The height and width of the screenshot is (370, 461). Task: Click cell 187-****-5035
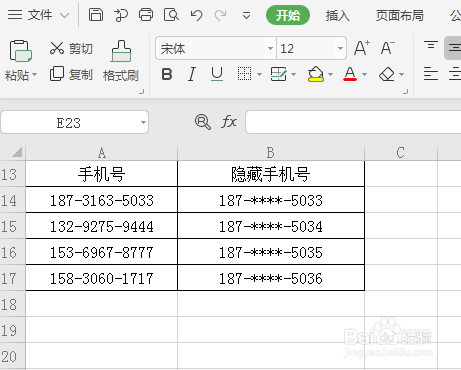click(x=271, y=252)
